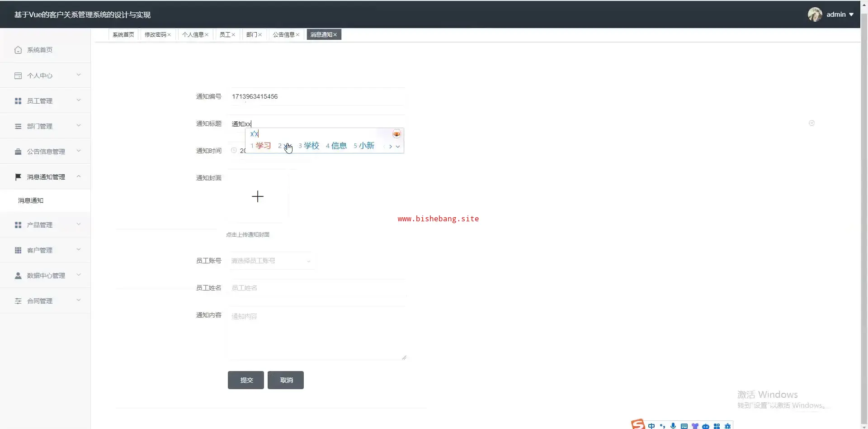
Task: Expand the 产品管理 chevron
Action: [79, 224]
